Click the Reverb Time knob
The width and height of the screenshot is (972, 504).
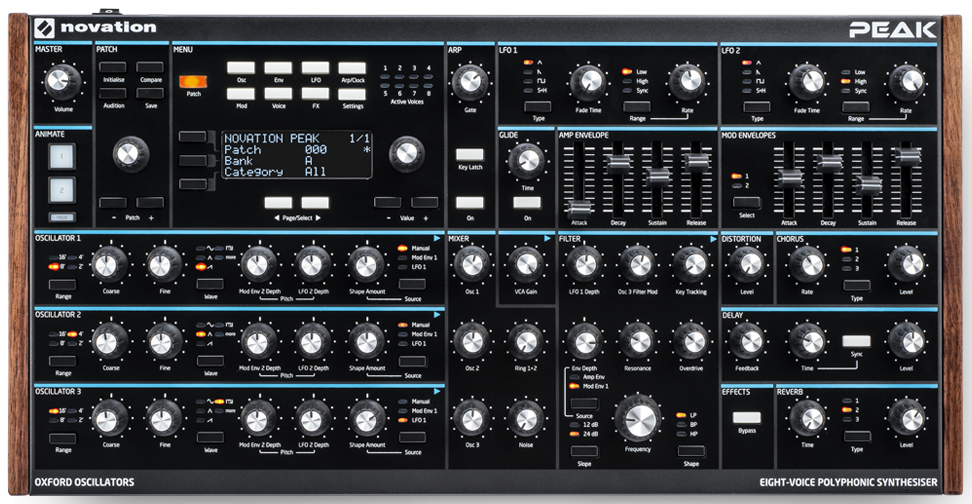tap(807, 418)
